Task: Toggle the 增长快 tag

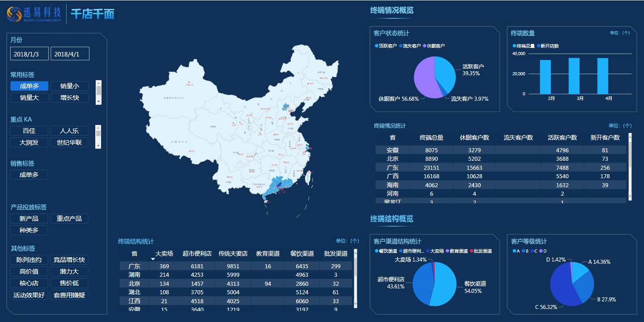Action: [x=69, y=98]
